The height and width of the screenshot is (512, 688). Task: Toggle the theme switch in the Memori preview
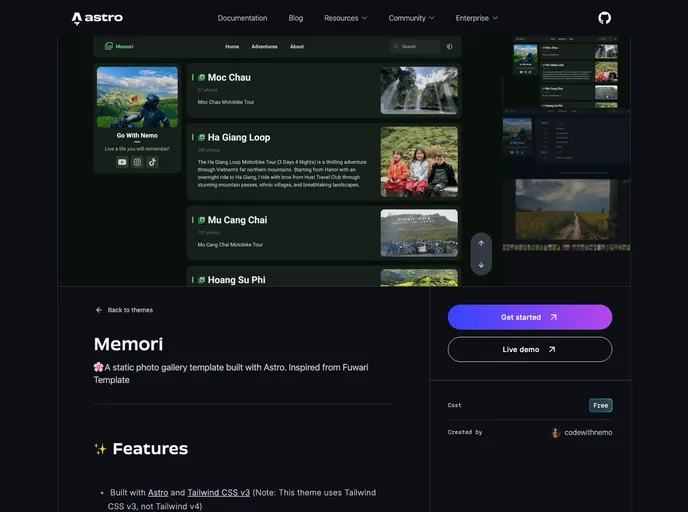click(449, 46)
